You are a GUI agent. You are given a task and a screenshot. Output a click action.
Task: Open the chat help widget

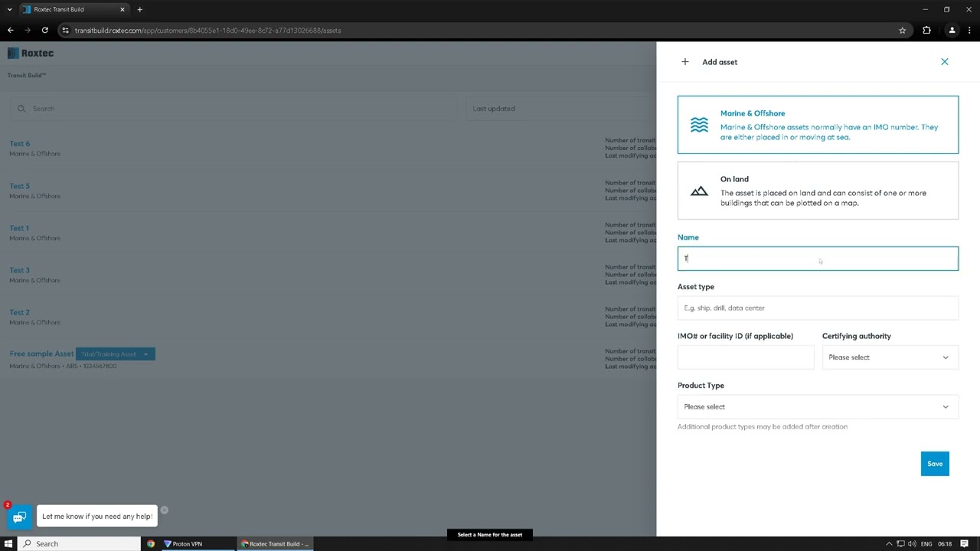pos(19,517)
